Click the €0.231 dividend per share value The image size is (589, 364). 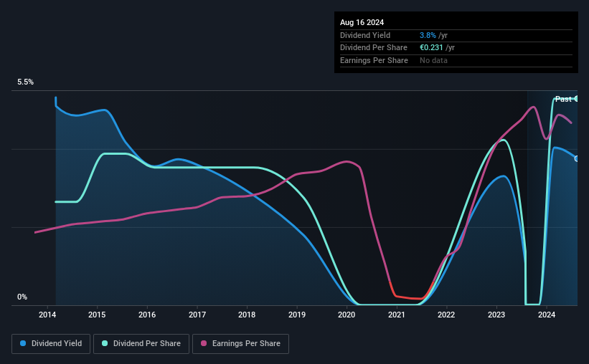pos(431,48)
